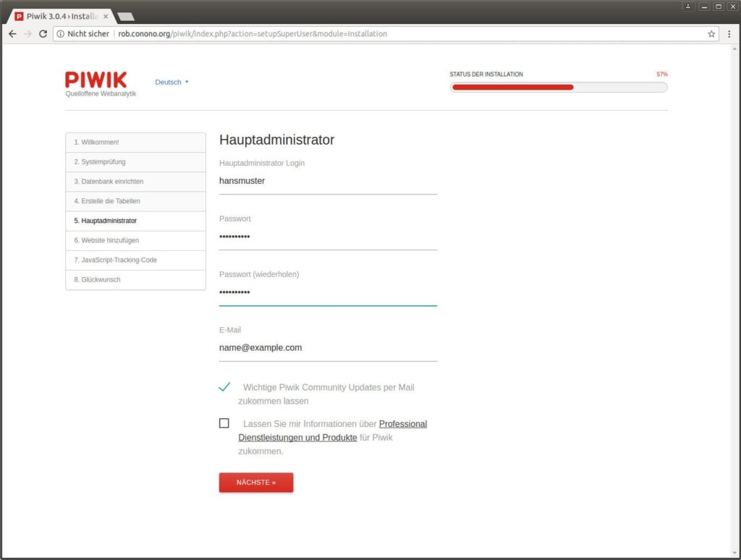Click the scrollbar up arrow
741x560 pixels.
[x=735, y=48]
